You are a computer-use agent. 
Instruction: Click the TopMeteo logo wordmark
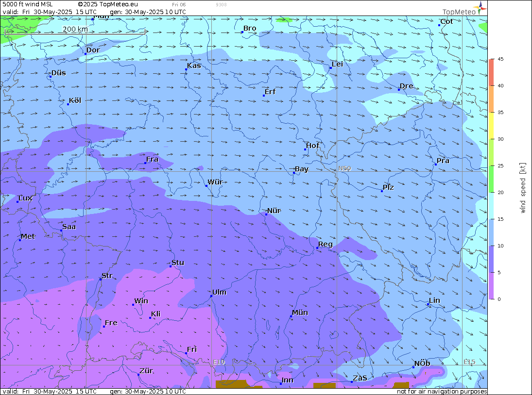[459, 12]
